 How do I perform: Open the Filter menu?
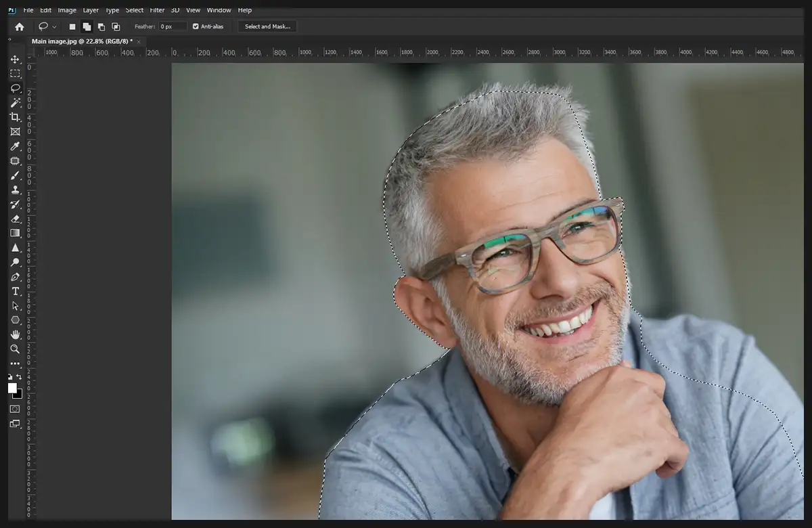click(157, 10)
